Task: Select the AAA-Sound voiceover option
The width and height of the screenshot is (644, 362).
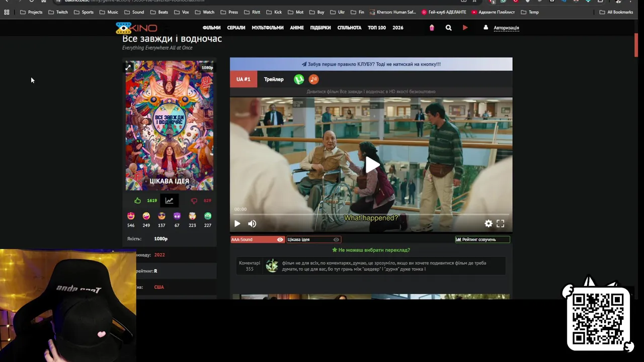Action: [258, 239]
